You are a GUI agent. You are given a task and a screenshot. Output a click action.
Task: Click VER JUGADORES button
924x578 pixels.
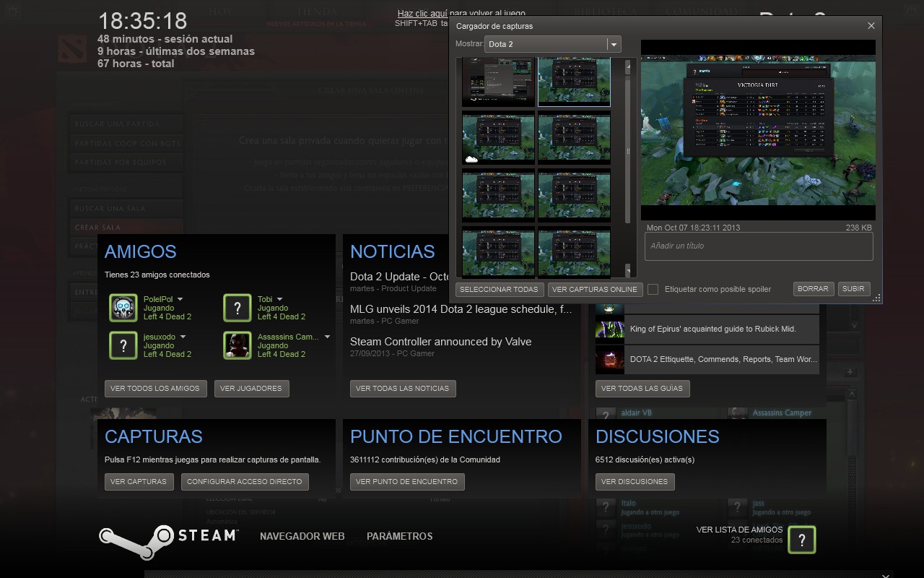pyautogui.click(x=251, y=389)
